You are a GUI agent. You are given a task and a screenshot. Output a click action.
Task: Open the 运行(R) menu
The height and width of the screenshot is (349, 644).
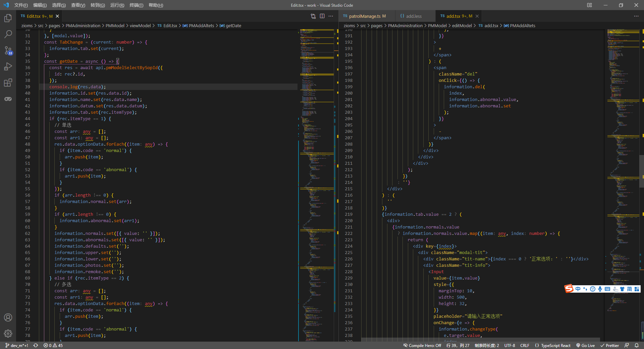pyautogui.click(x=117, y=5)
